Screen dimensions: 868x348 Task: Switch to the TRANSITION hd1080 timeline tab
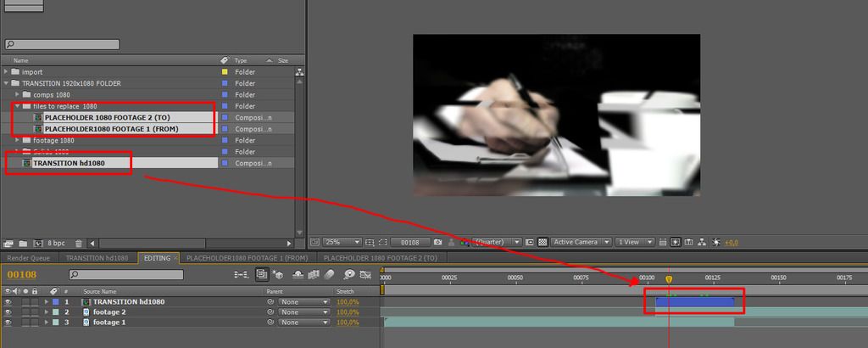pos(96,257)
